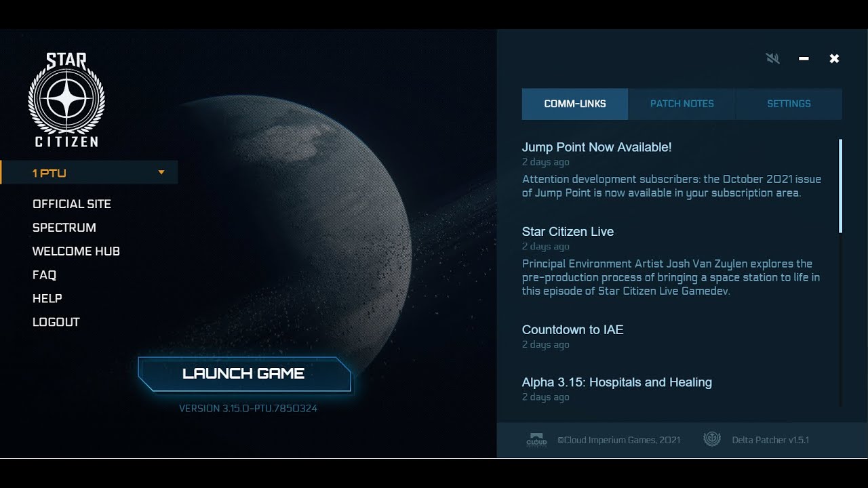Open the 'Star Citizen Live' comm-link
Viewport: 868px width, 488px height.
pos(568,232)
